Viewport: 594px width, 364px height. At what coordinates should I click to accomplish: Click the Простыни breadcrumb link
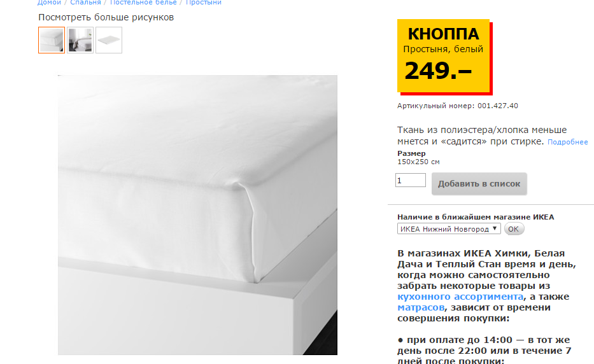click(x=204, y=3)
